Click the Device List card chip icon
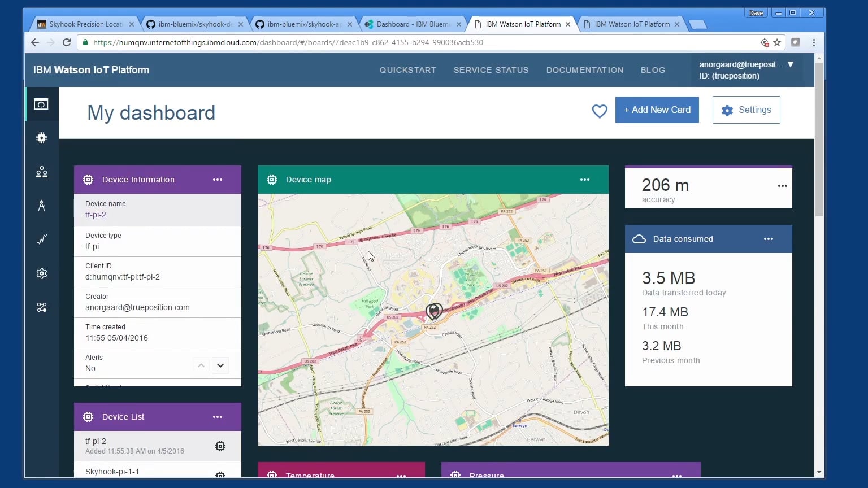Viewport: 868px width, 488px height. 88,417
